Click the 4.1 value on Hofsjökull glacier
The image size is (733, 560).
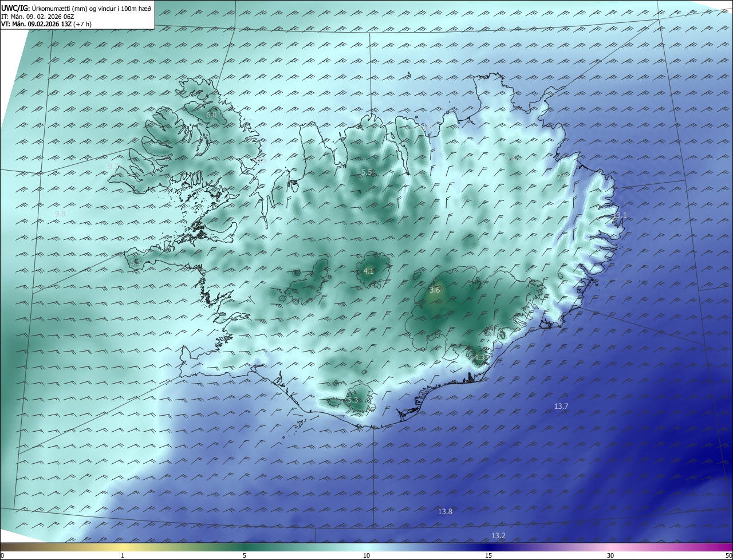pos(369,271)
